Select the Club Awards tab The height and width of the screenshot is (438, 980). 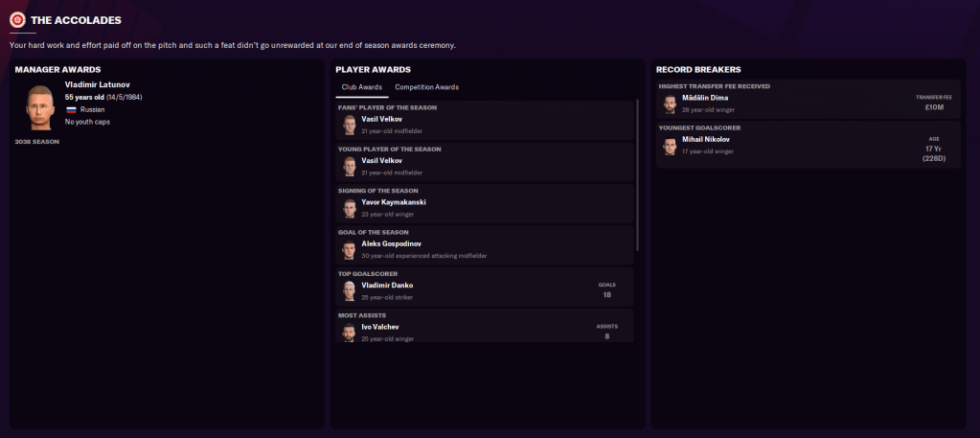coord(362,87)
